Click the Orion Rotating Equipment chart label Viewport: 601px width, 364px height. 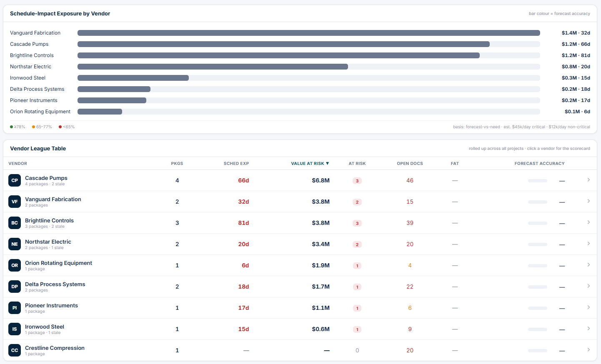pyautogui.click(x=40, y=112)
